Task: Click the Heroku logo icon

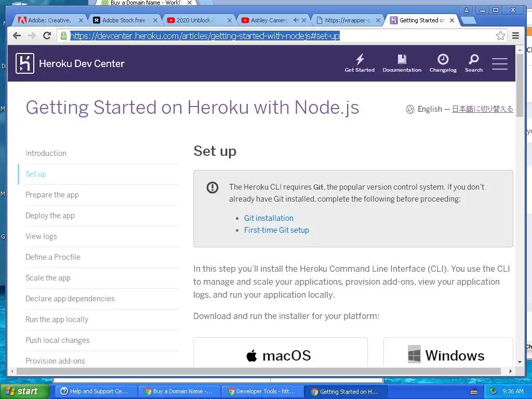Action: [25, 63]
